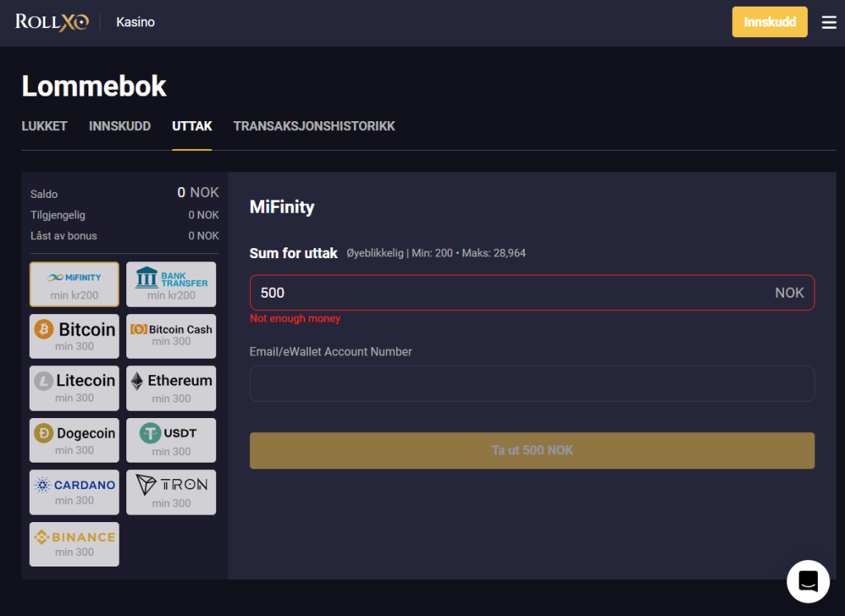The width and height of the screenshot is (845, 616).
Task: Focus the withdrawal amount field
Action: (x=532, y=293)
